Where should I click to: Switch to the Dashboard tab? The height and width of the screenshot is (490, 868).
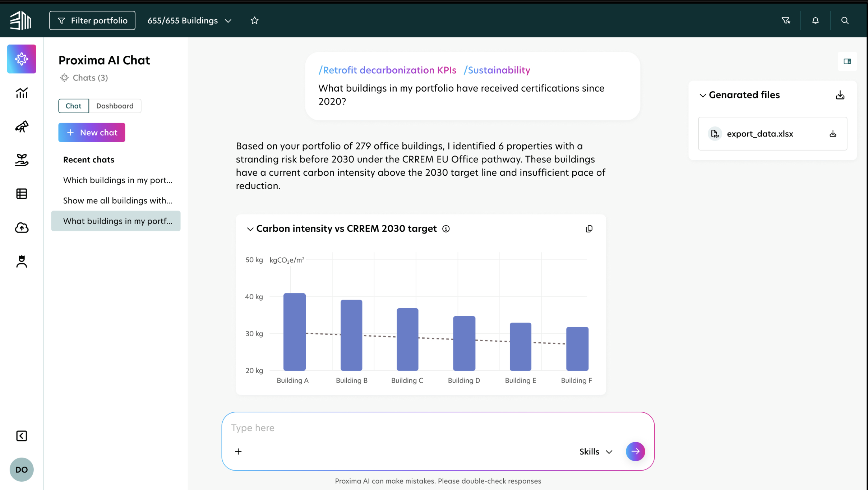115,106
